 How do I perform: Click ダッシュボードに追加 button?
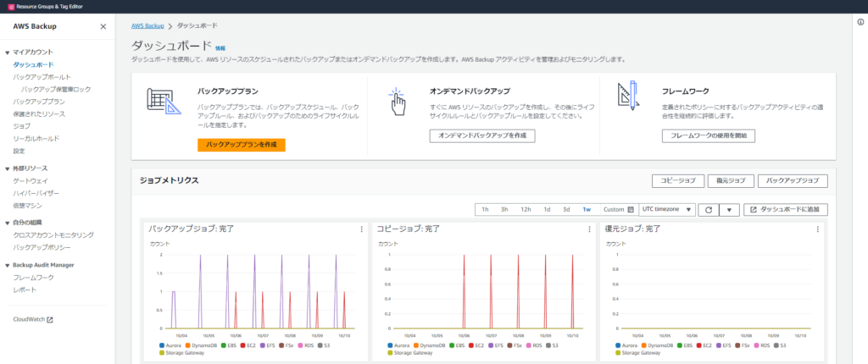click(x=786, y=210)
